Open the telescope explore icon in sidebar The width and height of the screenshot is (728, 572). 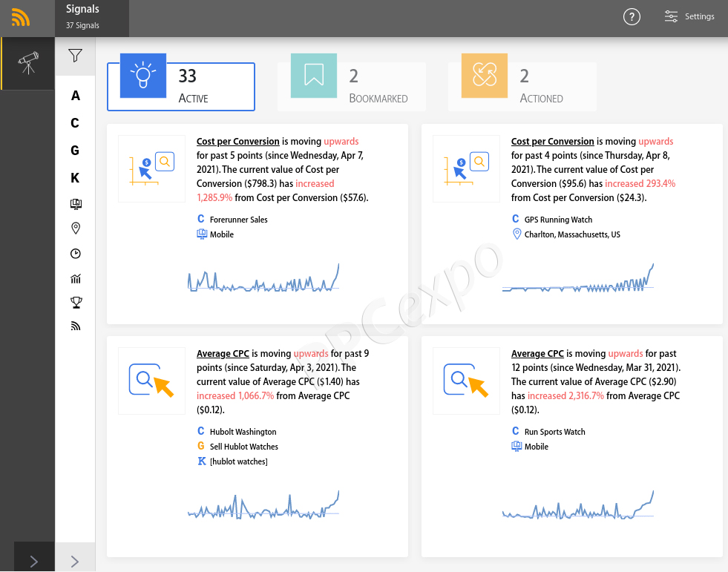tap(28, 63)
